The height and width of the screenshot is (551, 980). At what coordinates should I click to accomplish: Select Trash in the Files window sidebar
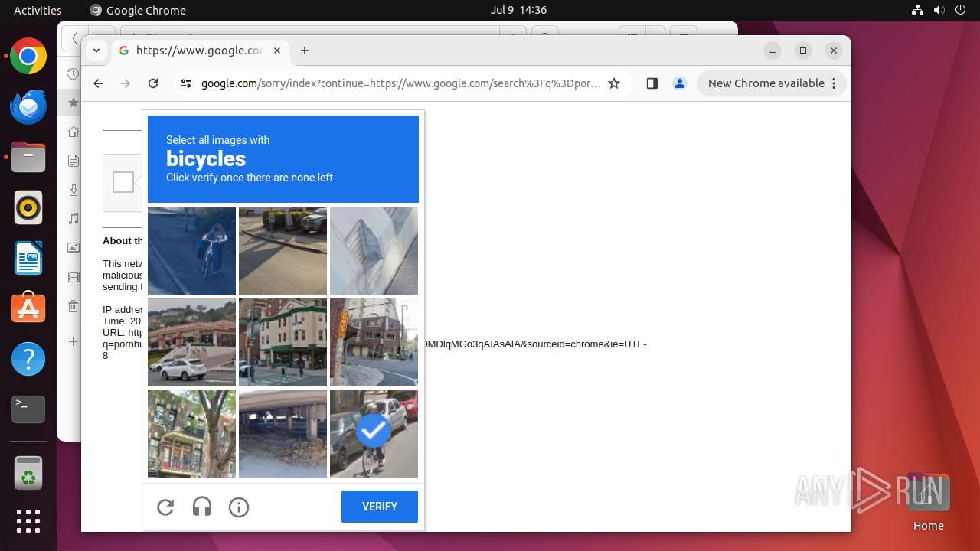(x=73, y=306)
